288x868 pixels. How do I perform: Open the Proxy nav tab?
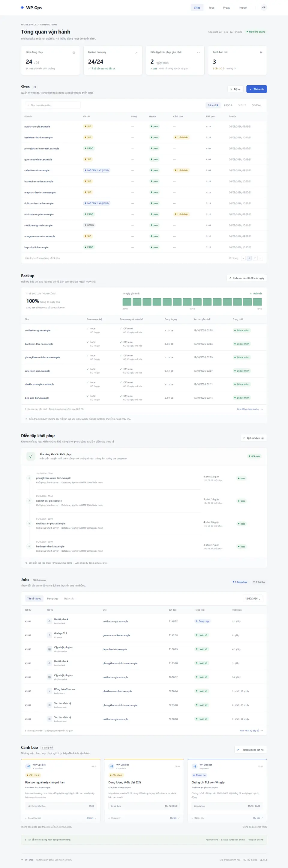(x=226, y=7)
